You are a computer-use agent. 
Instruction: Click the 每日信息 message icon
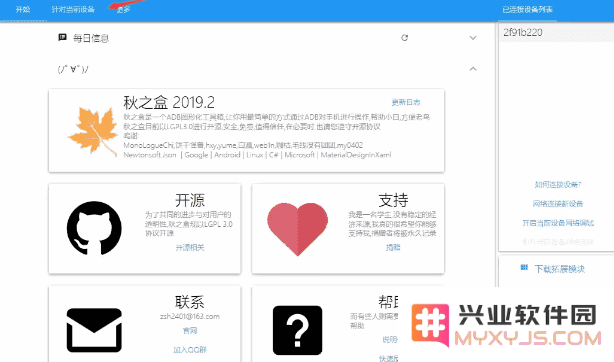pyautogui.click(x=62, y=38)
